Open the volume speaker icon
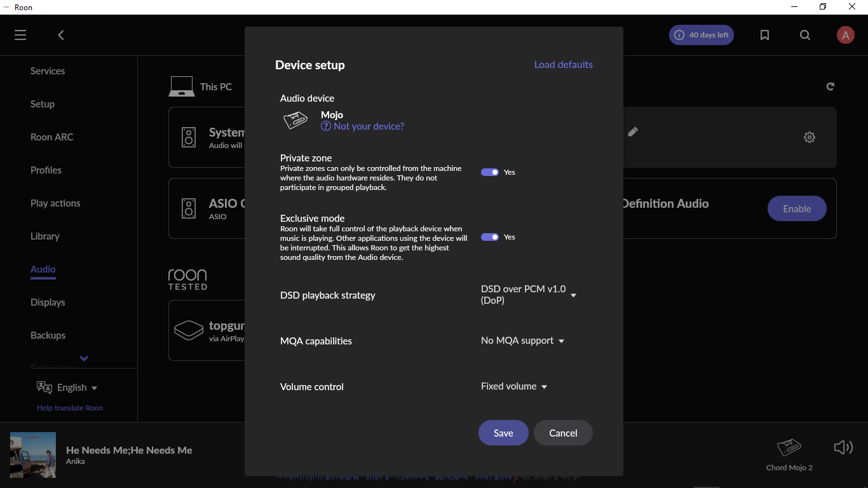Viewport: 868px width, 488px height. (x=843, y=447)
